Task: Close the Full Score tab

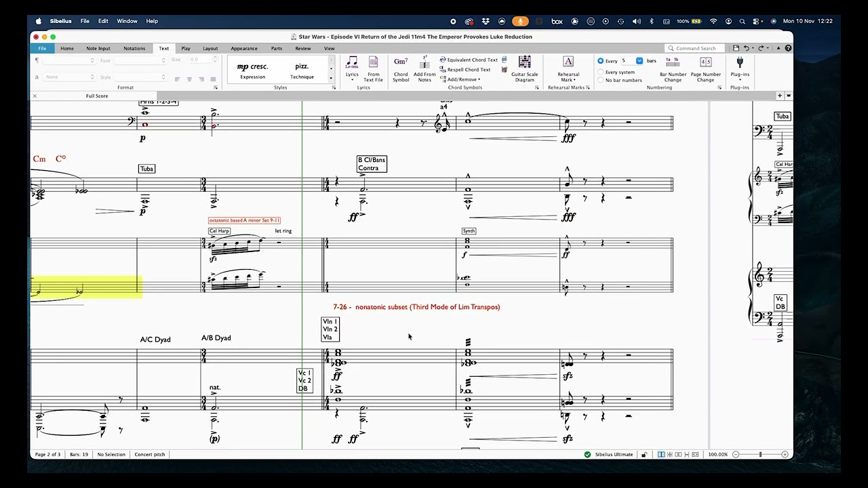Action: click(35, 96)
